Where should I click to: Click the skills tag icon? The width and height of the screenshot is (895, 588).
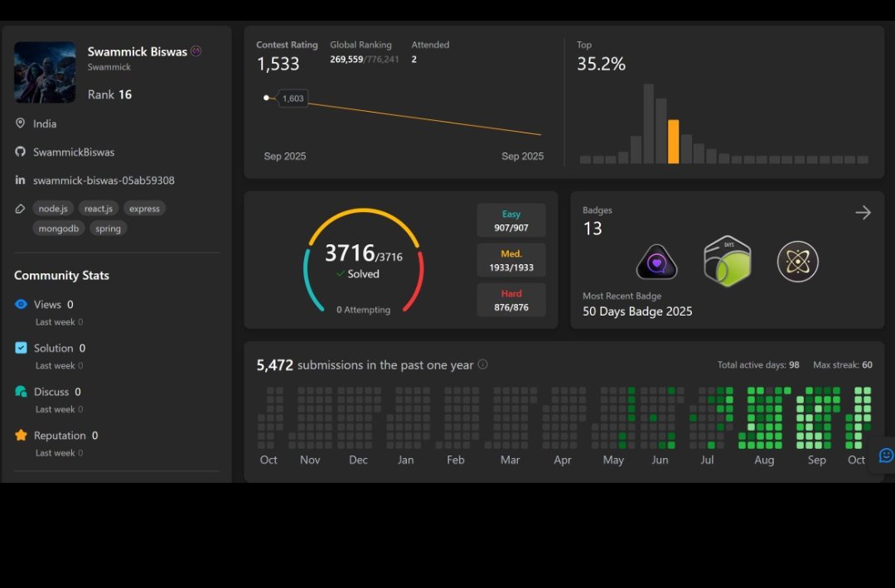coord(20,209)
